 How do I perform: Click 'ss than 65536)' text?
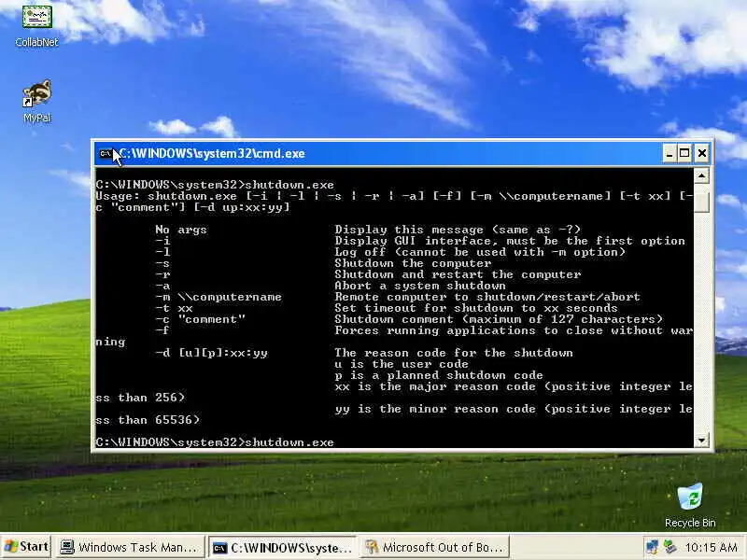tap(148, 420)
